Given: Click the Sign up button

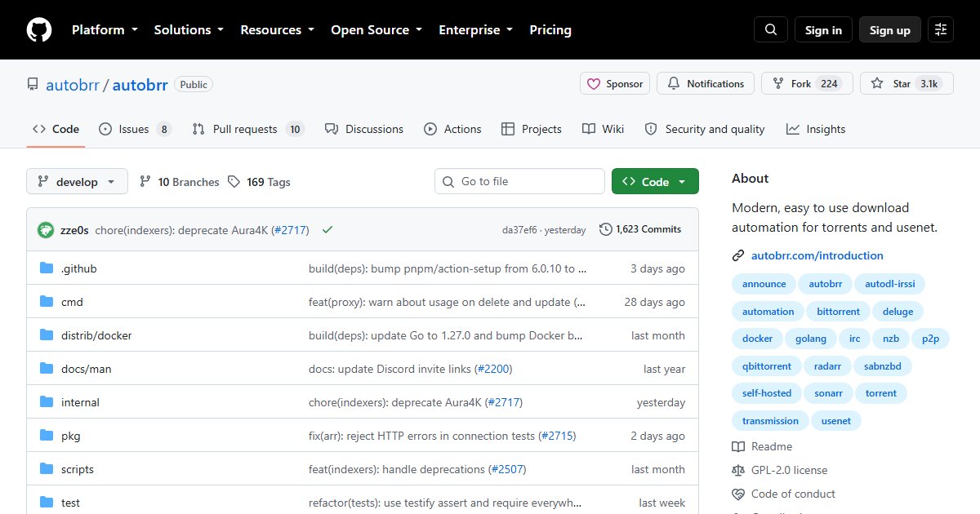Looking at the screenshot, I should 890,30.
